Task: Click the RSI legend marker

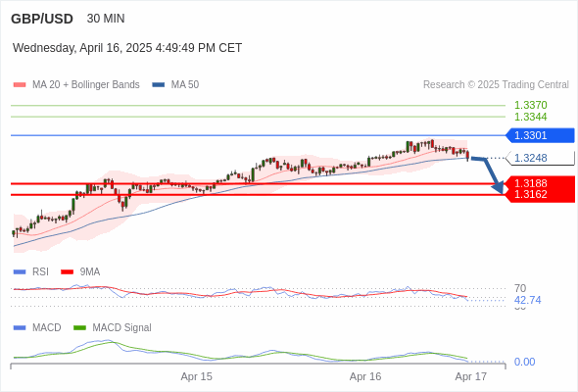Action: [20, 272]
